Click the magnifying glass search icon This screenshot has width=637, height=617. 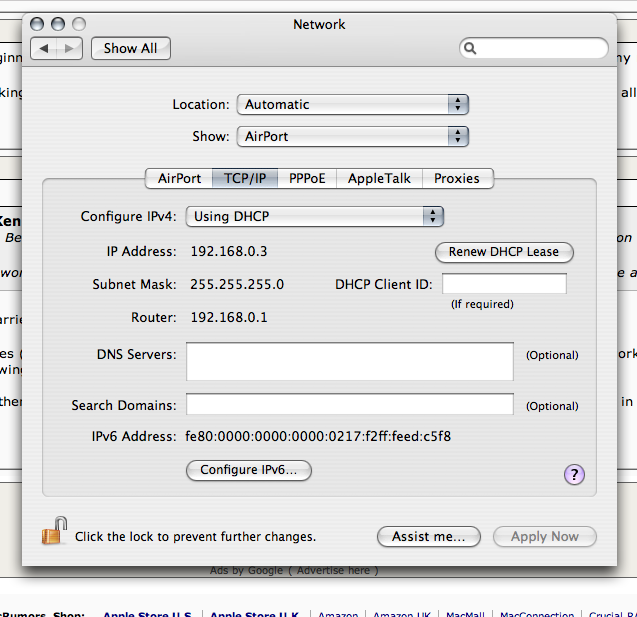tap(470, 48)
